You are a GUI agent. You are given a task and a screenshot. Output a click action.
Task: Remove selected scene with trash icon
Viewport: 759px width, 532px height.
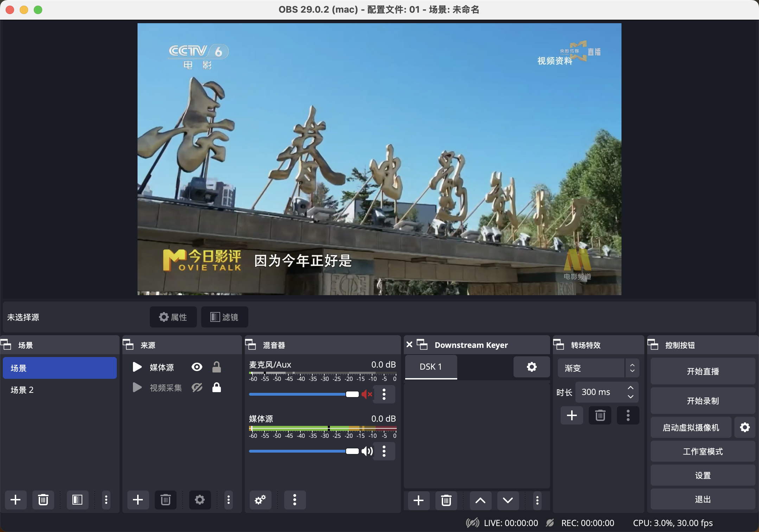[x=43, y=499]
